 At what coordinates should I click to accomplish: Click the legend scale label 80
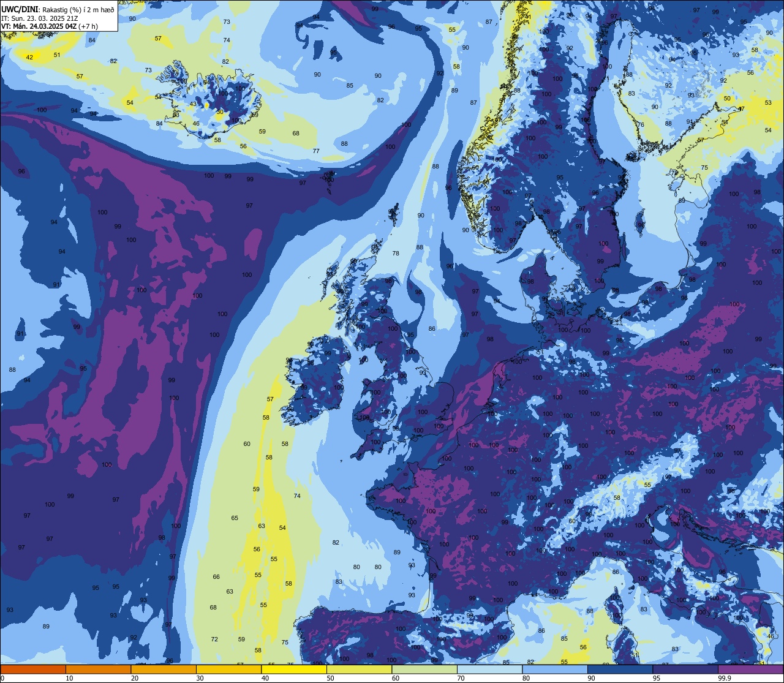pos(526,678)
